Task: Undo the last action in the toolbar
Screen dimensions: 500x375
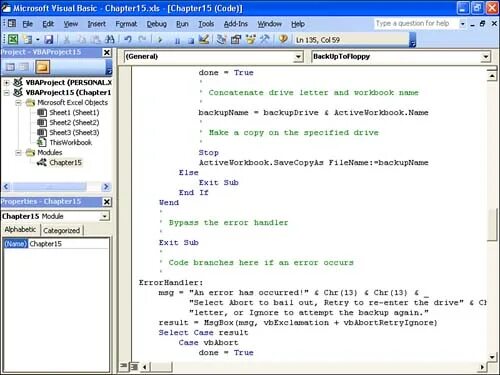Action: tap(128, 40)
